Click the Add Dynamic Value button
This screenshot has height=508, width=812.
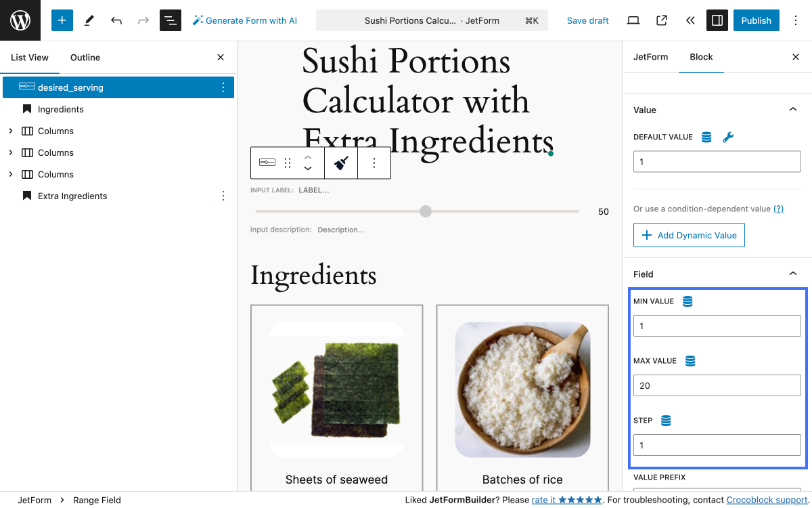point(689,235)
